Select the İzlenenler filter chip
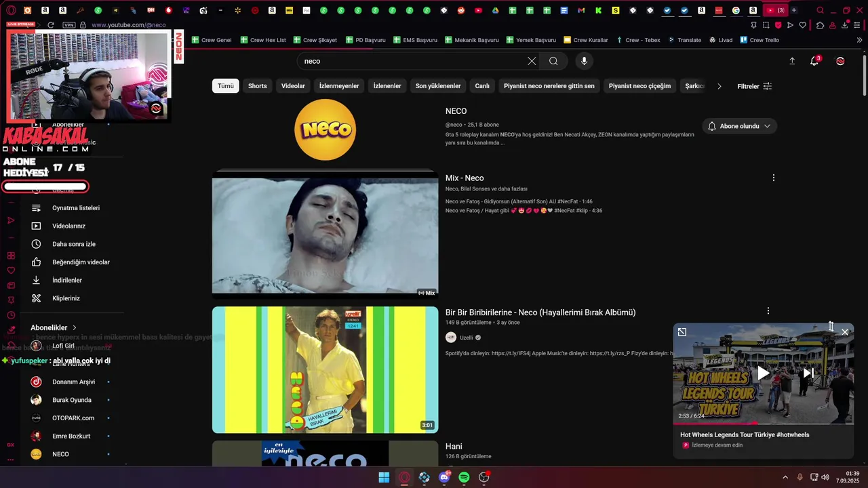The image size is (868, 488). click(387, 86)
